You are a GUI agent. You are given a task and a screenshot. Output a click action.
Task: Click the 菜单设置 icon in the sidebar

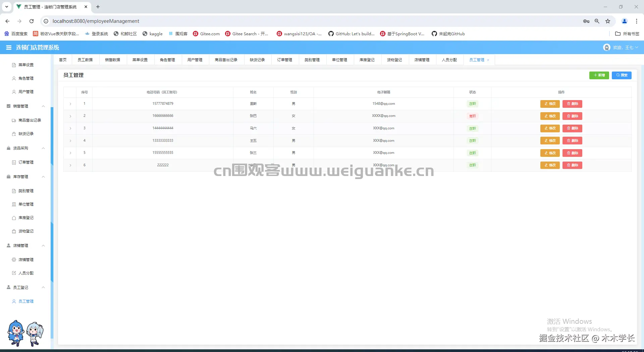[x=14, y=65]
